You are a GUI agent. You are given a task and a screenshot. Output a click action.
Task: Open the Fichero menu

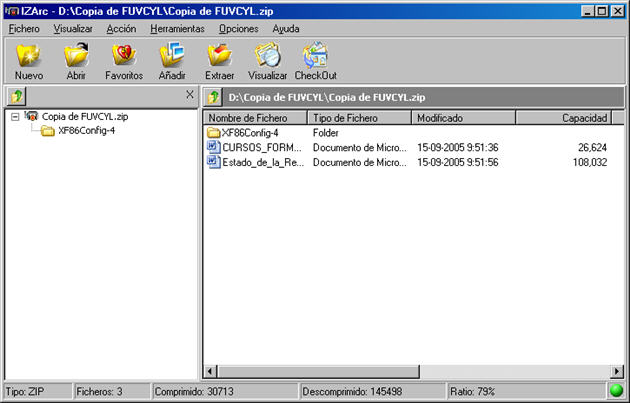pyautogui.click(x=24, y=29)
